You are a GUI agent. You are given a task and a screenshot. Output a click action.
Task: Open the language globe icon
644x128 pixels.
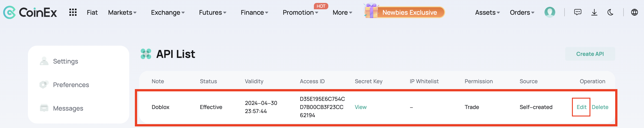click(x=634, y=12)
